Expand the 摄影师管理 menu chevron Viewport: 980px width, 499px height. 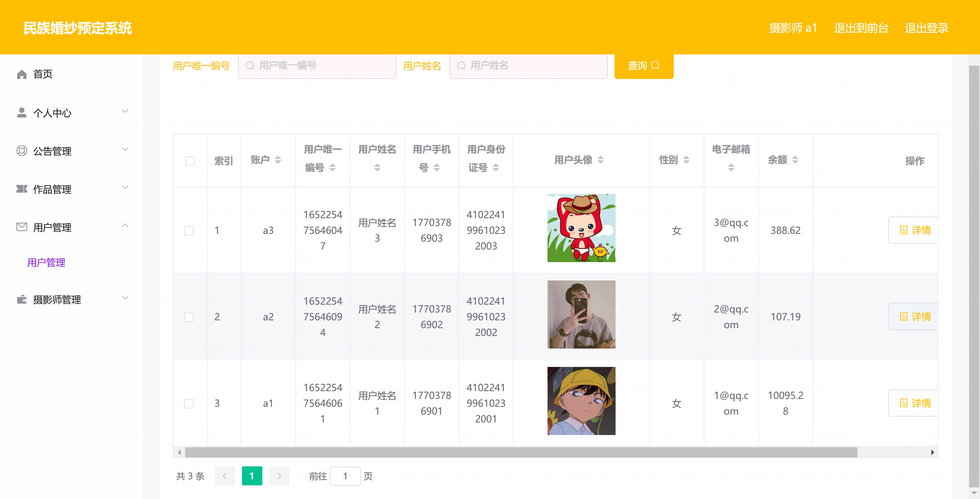(x=125, y=297)
